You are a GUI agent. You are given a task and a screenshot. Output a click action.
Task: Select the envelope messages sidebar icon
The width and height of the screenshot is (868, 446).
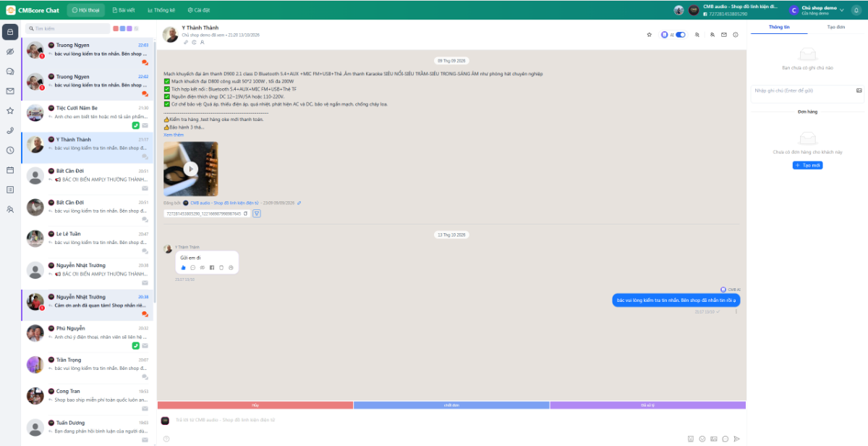(x=10, y=91)
